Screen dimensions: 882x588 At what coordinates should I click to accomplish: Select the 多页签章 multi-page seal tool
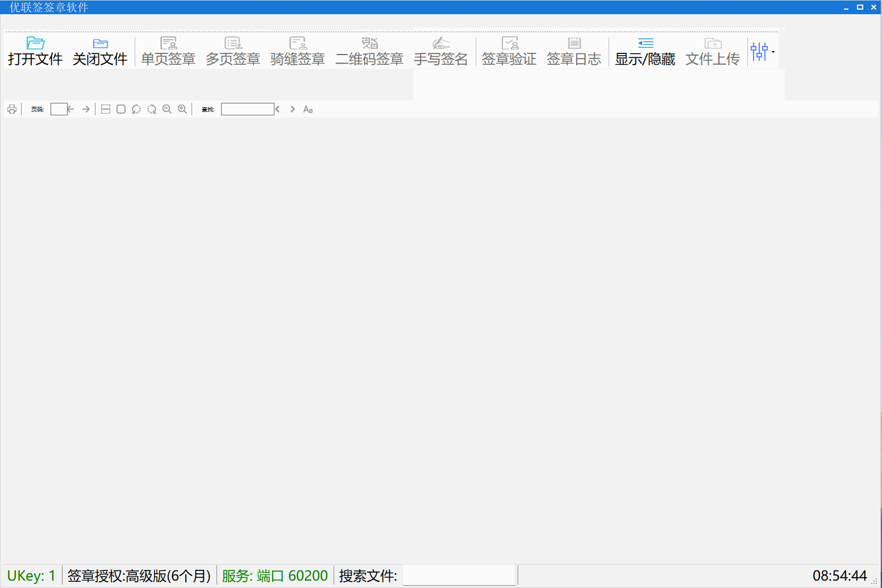233,52
